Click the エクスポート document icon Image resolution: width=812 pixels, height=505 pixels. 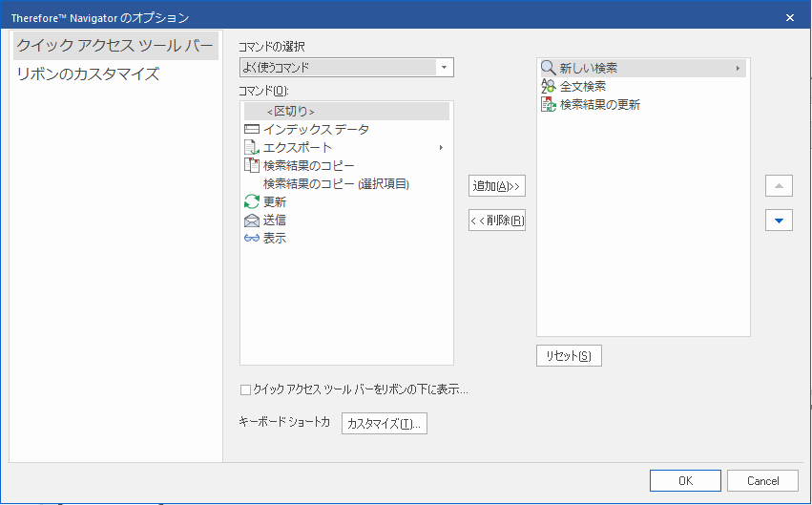click(x=252, y=148)
